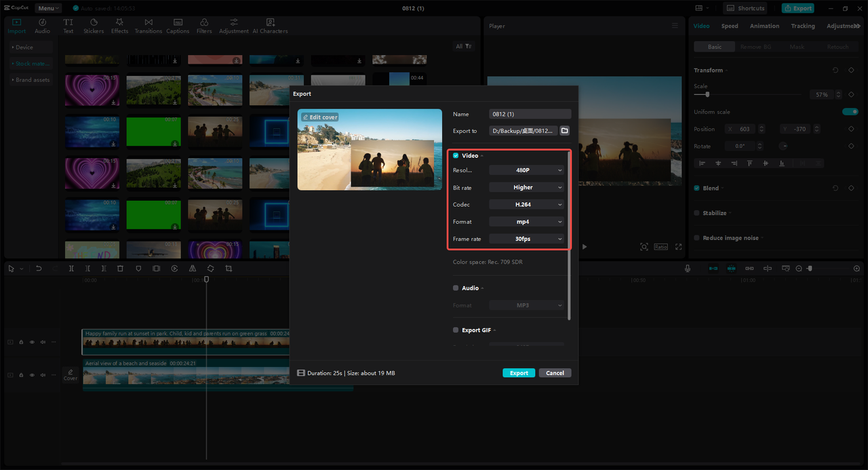Click the player fullscreen icon

coord(678,247)
